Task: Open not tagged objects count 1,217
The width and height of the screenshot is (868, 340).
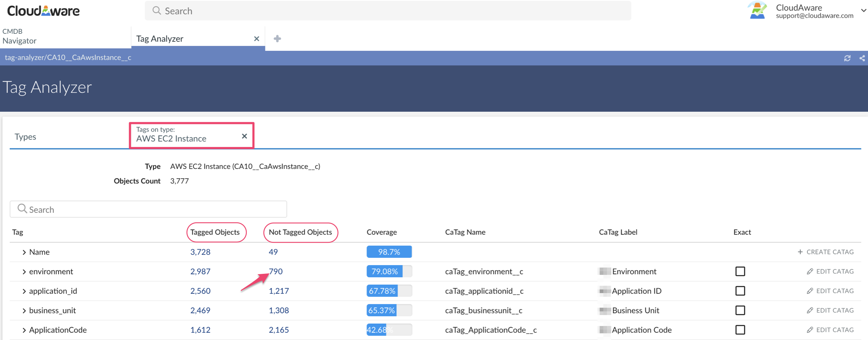Action: tap(279, 291)
